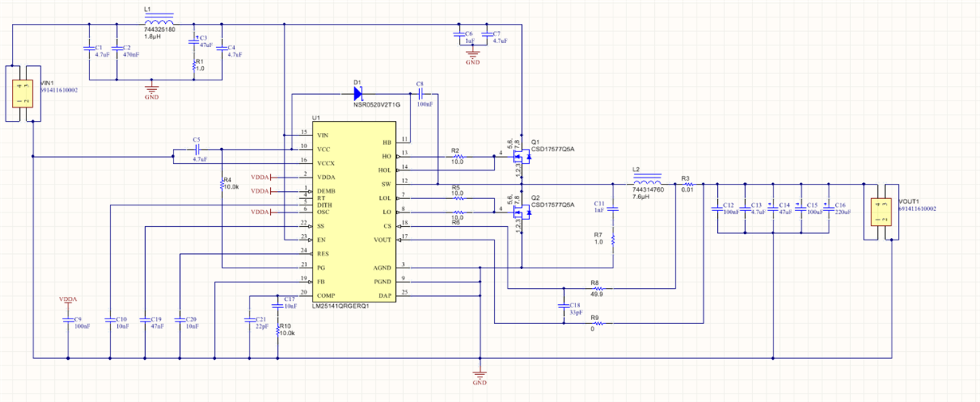Select the C21 22pF capacitor

point(250,319)
